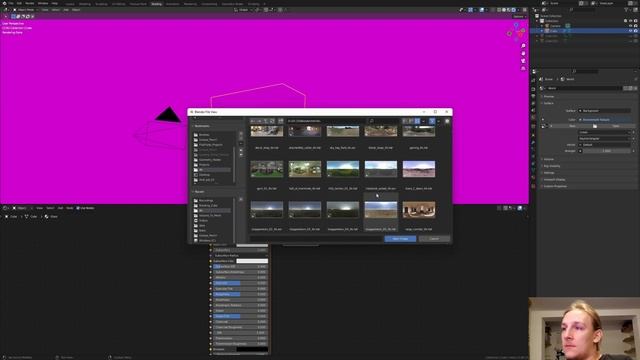Open the Add menu in viewport header
The height and width of the screenshot is (360, 640).
(66, 10)
